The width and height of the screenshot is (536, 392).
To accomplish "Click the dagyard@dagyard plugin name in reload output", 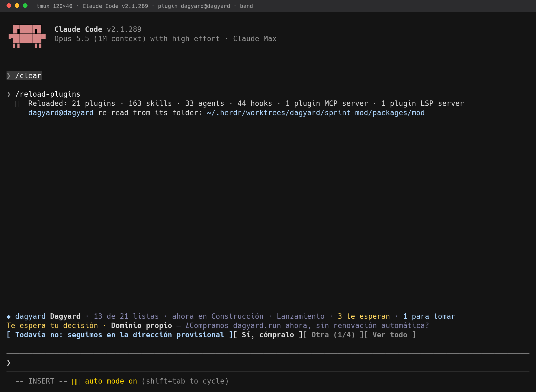I will (x=61, y=113).
